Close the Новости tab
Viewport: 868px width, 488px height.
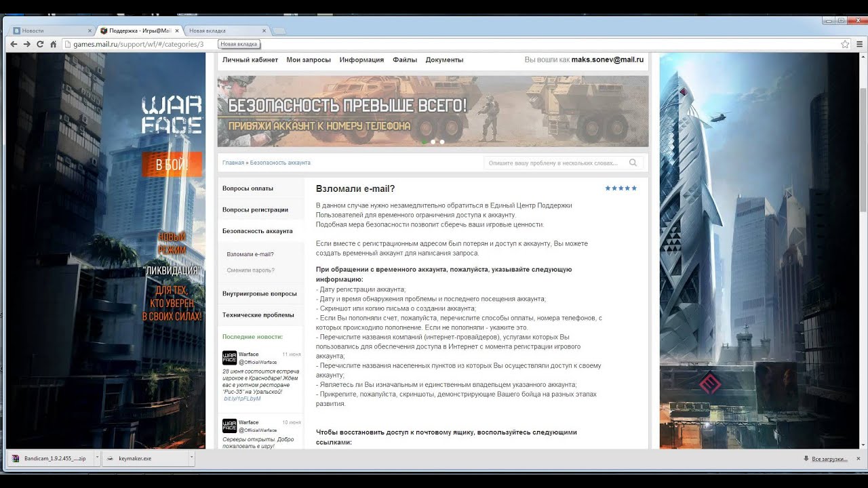pos(90,30)
